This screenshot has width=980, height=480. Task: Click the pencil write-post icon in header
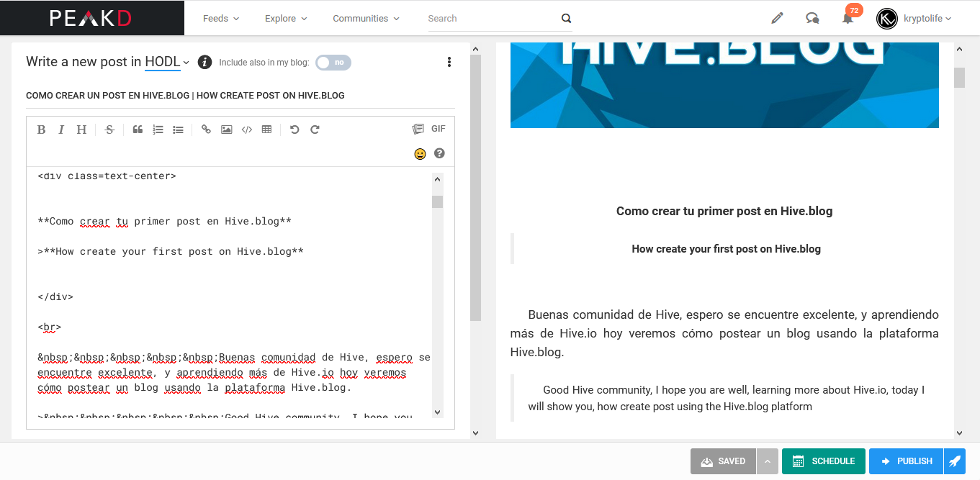tap(777, 18)
